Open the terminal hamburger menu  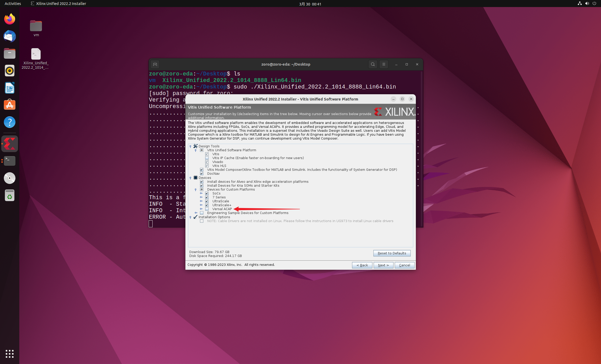click(x=384, y=64)
